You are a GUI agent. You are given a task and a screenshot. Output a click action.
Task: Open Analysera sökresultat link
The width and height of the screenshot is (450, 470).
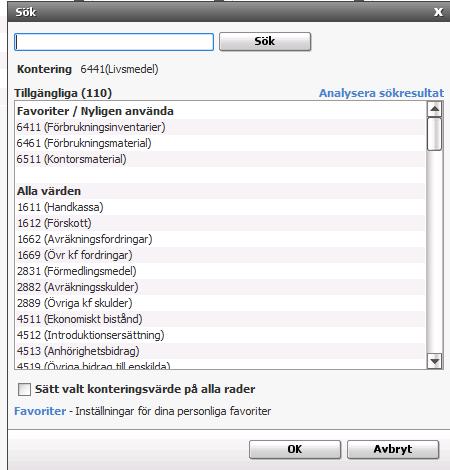click(x=381, y=93)
